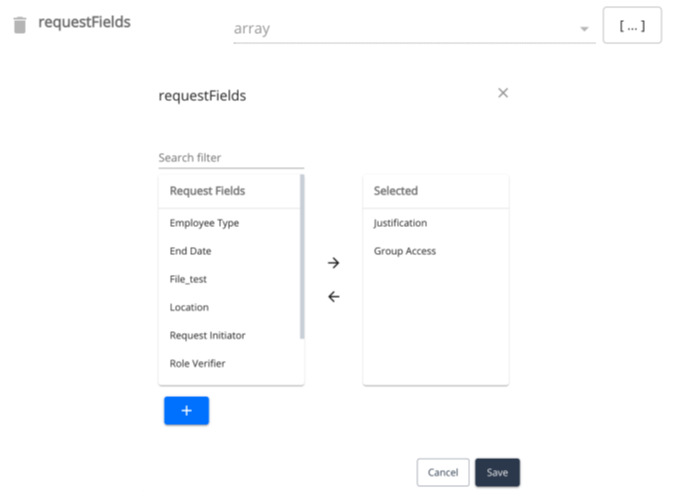Image resolution: width=675 pixels, height=498 pixels.
Task: Select Role Verifier in Request Fields
Action: pos(197,363)
